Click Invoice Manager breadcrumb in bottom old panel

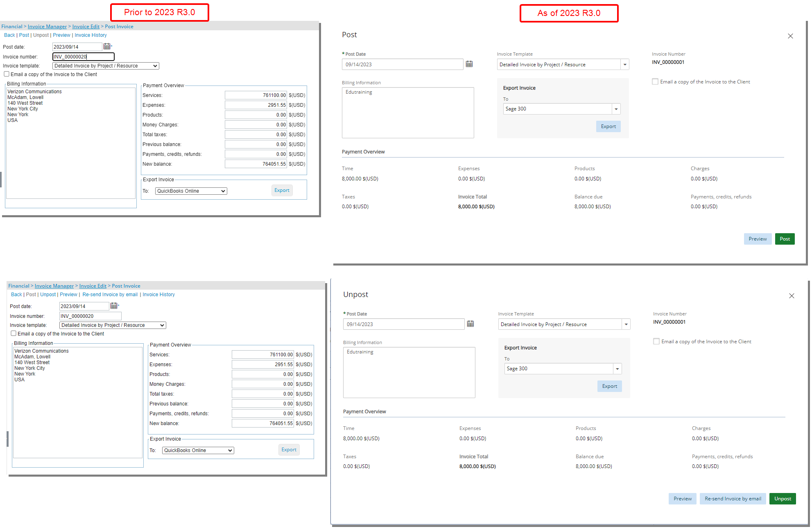[54, 286]
